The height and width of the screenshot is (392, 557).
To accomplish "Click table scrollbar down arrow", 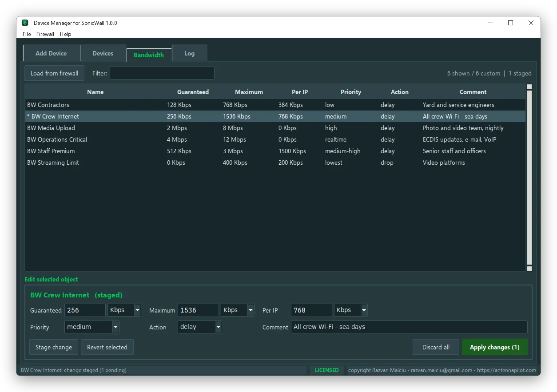I will click(529, 269).
